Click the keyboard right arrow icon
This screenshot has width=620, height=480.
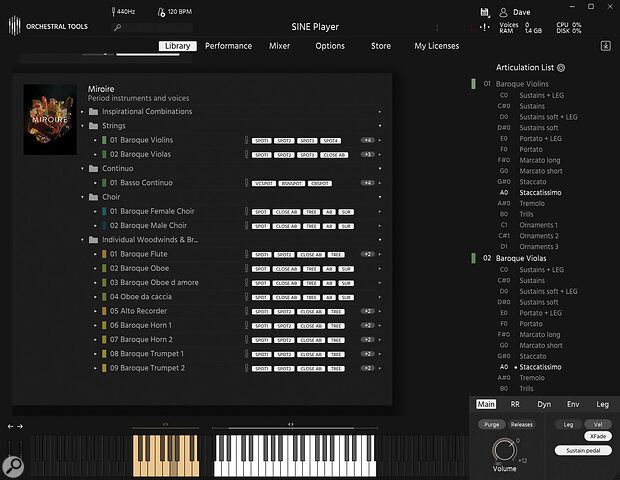pyautogui.click(x=20, y=426)
